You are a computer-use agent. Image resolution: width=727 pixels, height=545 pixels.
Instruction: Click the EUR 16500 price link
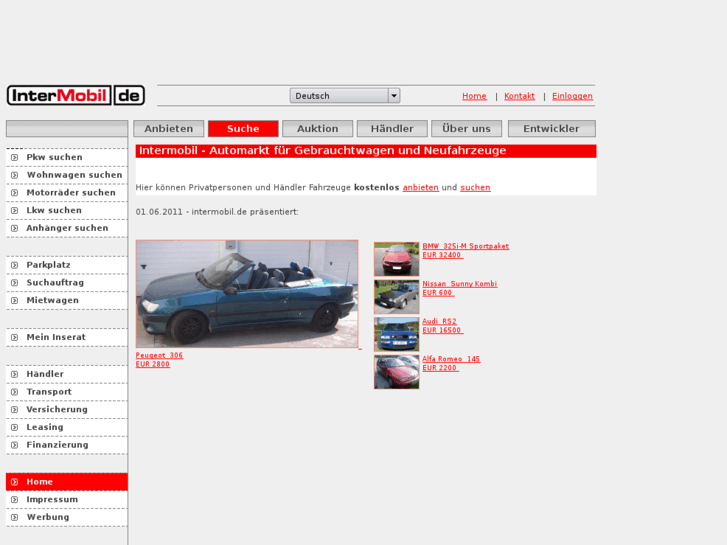pos(442,330)
